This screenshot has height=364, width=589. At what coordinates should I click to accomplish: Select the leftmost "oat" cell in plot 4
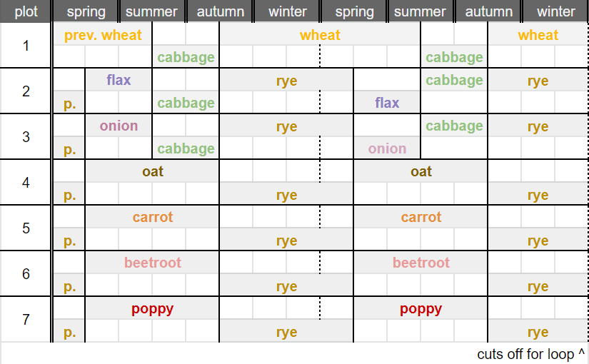click(x=152, y=171)
